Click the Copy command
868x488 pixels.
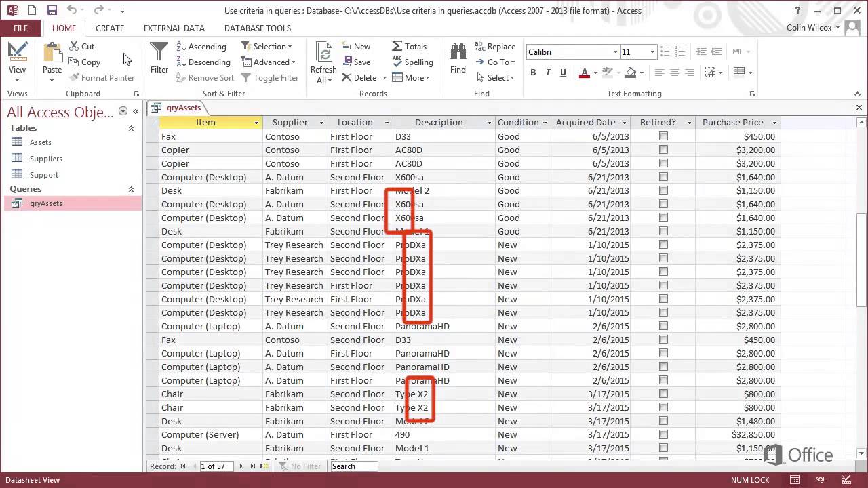click(84, 62)
